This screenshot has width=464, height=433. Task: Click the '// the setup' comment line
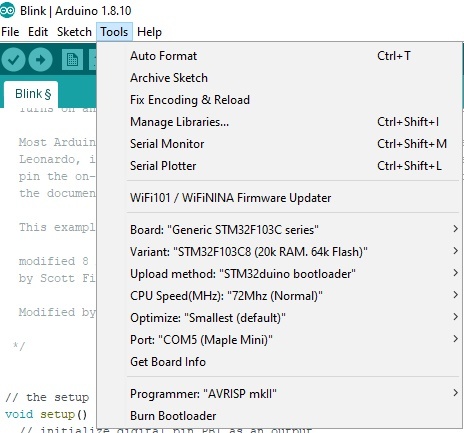tap(47, 397)
